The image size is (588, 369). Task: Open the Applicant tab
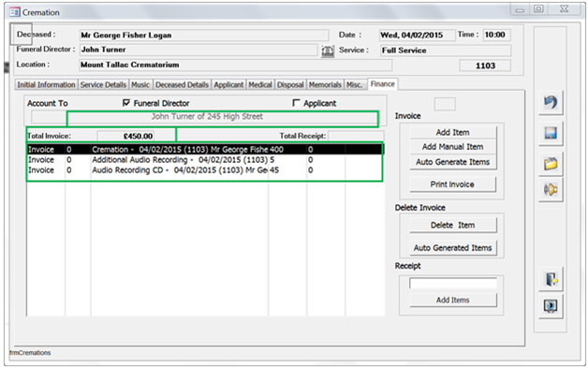228,84
